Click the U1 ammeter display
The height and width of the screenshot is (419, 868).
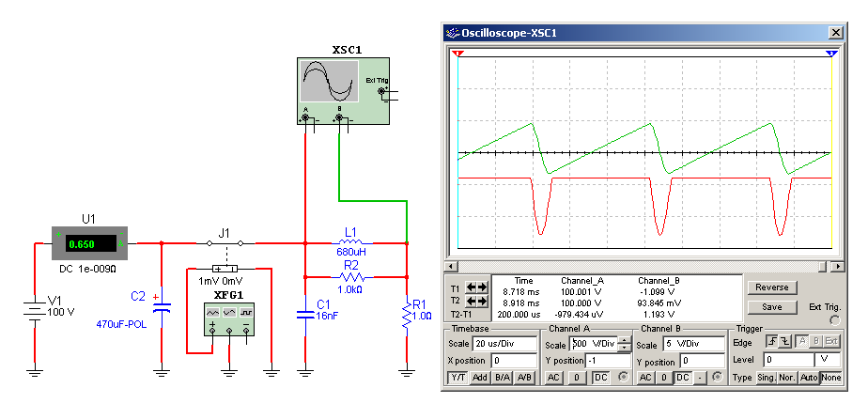[88, 243]
